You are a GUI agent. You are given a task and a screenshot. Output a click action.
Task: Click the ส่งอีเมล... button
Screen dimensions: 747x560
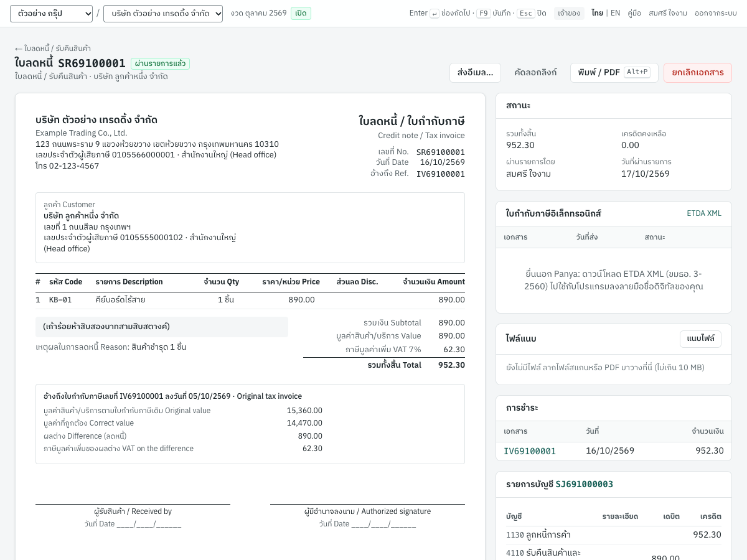tap(475, 73)
